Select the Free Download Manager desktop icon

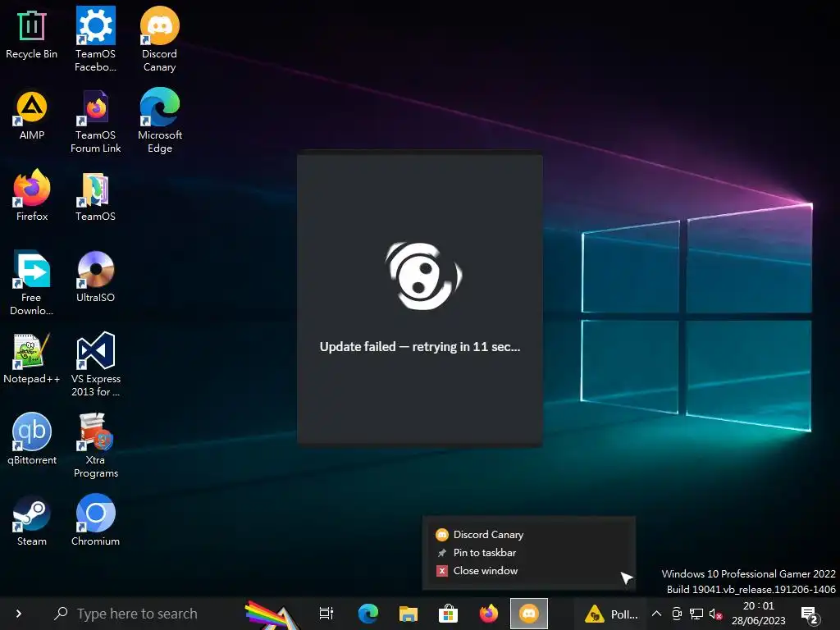pos(32,283)
